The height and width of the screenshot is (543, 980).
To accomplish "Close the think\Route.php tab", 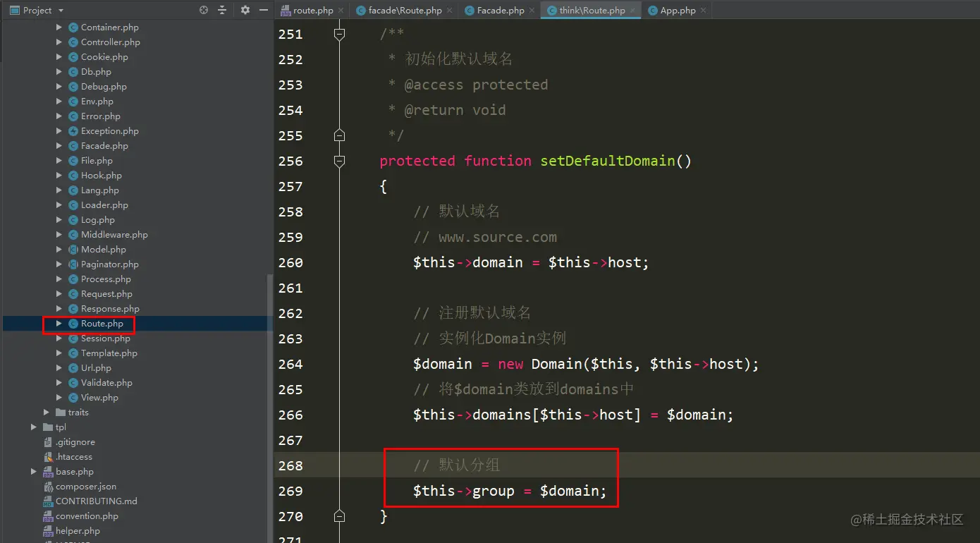I will [x=632, y=11].
